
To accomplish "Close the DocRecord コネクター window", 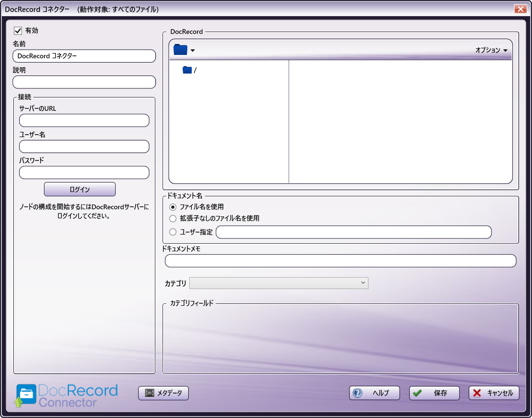I will [x=520, y=9].
